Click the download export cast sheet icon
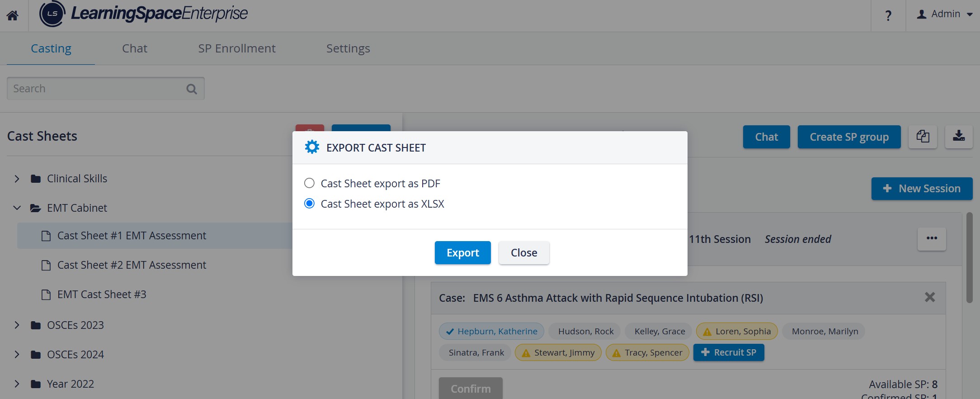The image size is (980, 399). 959,137
